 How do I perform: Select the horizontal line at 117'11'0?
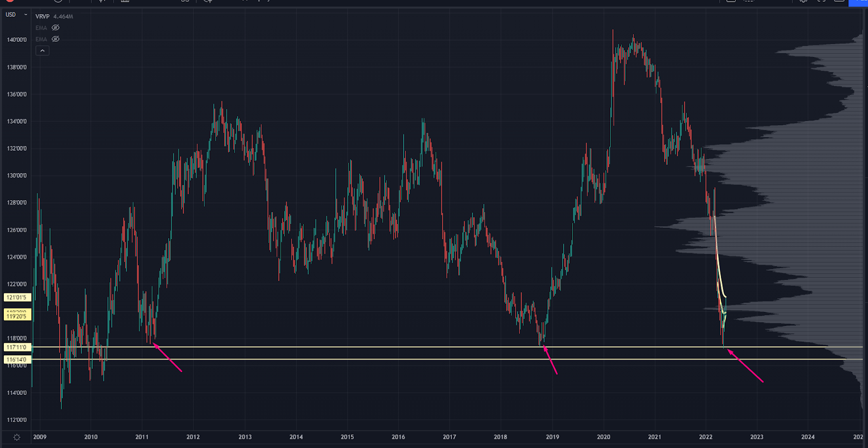(x=447, y=347)
